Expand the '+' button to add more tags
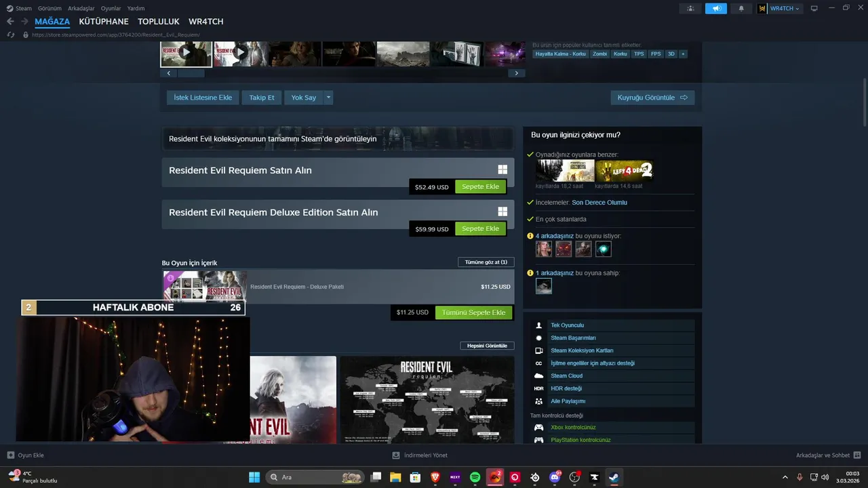The height and width of the screenshot is (488, 868). pyautogui.click(x=683, y=54)
